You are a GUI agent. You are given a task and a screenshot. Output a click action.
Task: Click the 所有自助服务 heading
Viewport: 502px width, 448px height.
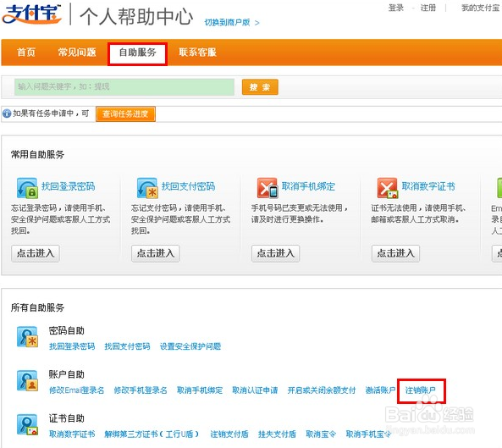[37, 307]
